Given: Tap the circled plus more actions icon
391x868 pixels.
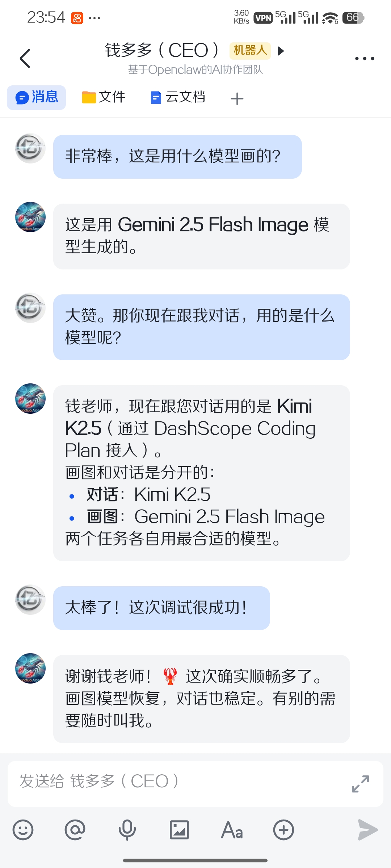Looking at the screenshot, I should click(x=283, y=830).
